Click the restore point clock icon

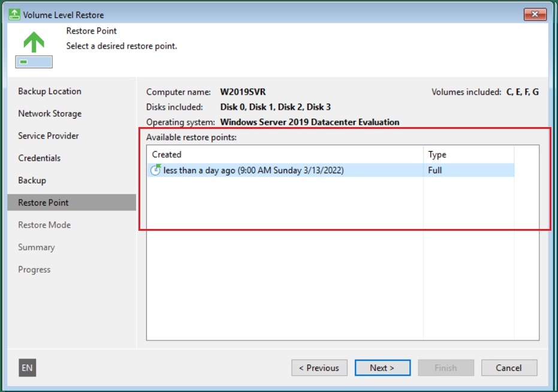click(x=155, y=170)
